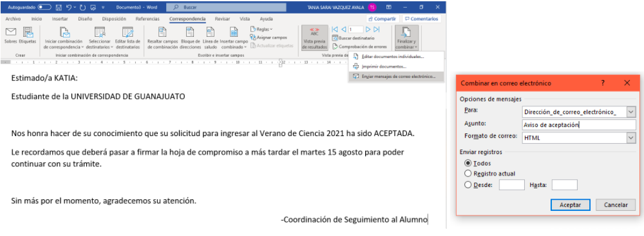Click the Cancelar button
Image resolution: width=644 pixels, height=236 pixels.
615,205
